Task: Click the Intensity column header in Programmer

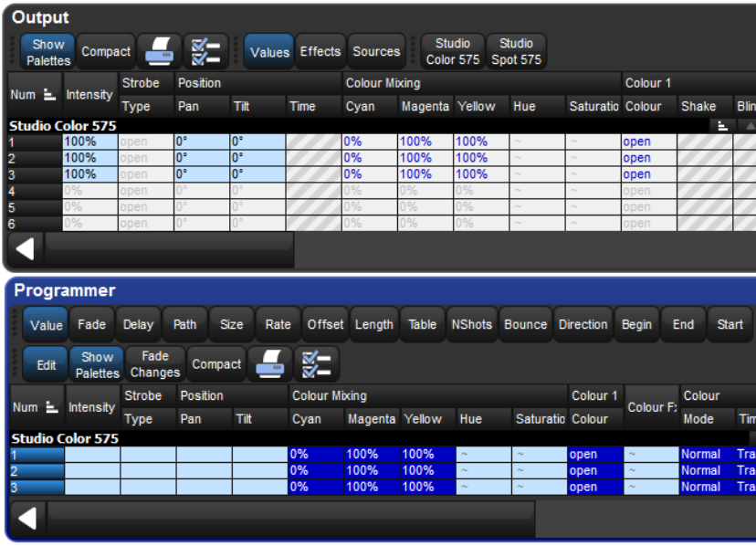Action: coord(91,407)
